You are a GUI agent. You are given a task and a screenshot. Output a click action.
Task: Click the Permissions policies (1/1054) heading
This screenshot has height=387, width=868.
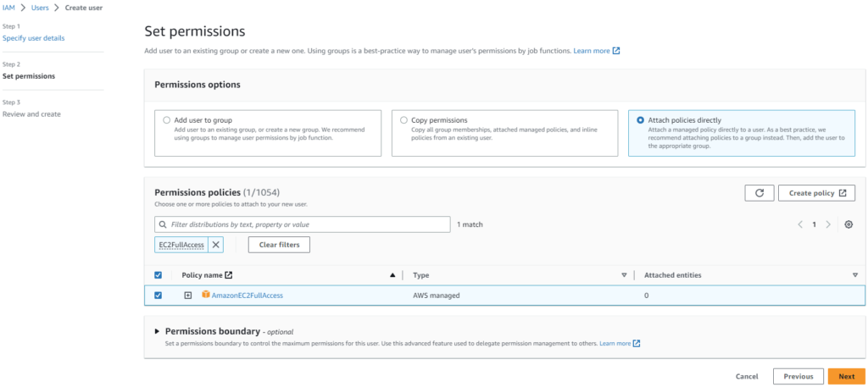217,192
